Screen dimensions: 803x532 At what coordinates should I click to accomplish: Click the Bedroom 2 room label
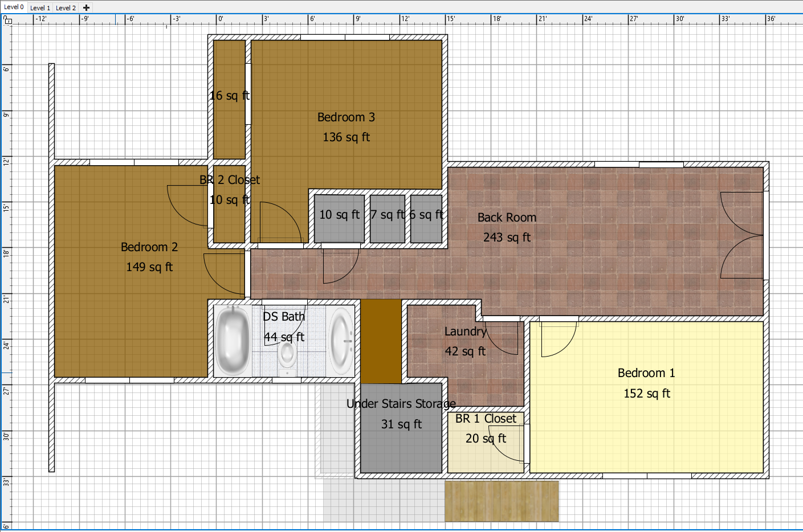click(149, 247)
